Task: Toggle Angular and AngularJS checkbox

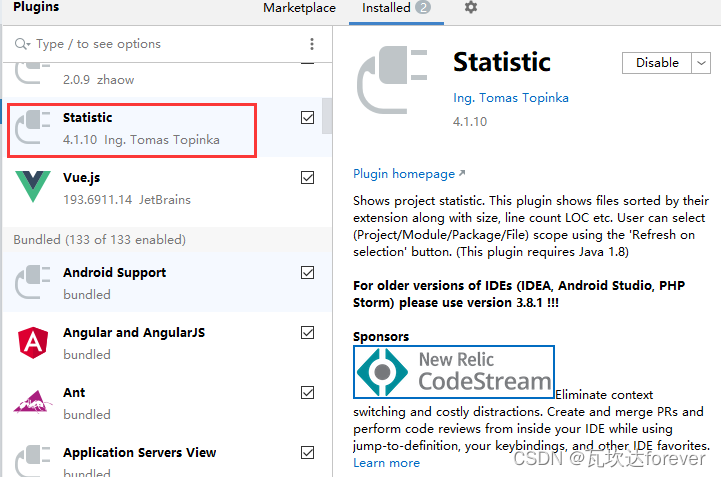Action: 308,333
